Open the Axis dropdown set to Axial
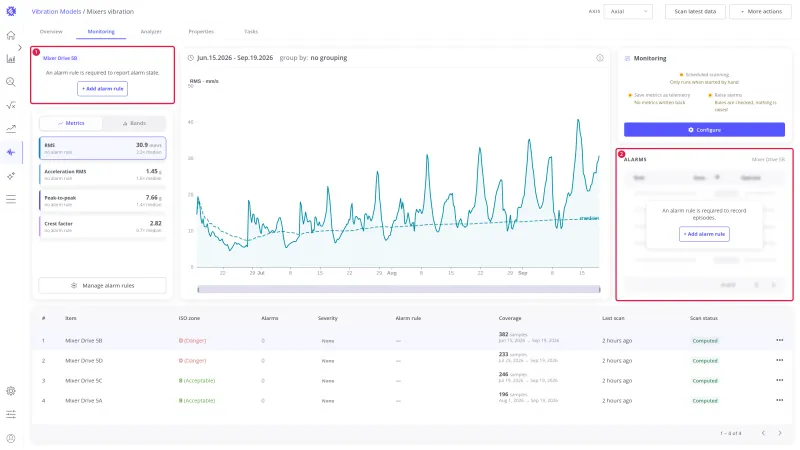The height and width of the screenshot is (450, 800). 628,11
